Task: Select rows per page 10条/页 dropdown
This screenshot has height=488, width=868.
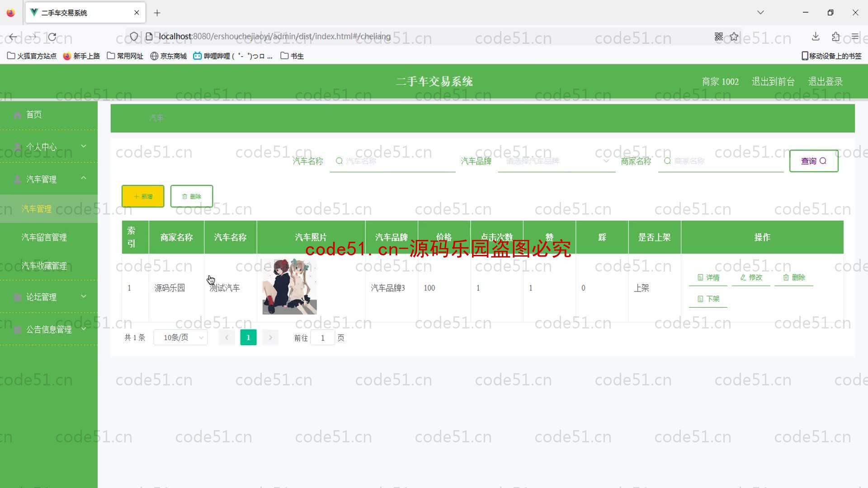Action: pyautogui.click(x=181, y=337)
